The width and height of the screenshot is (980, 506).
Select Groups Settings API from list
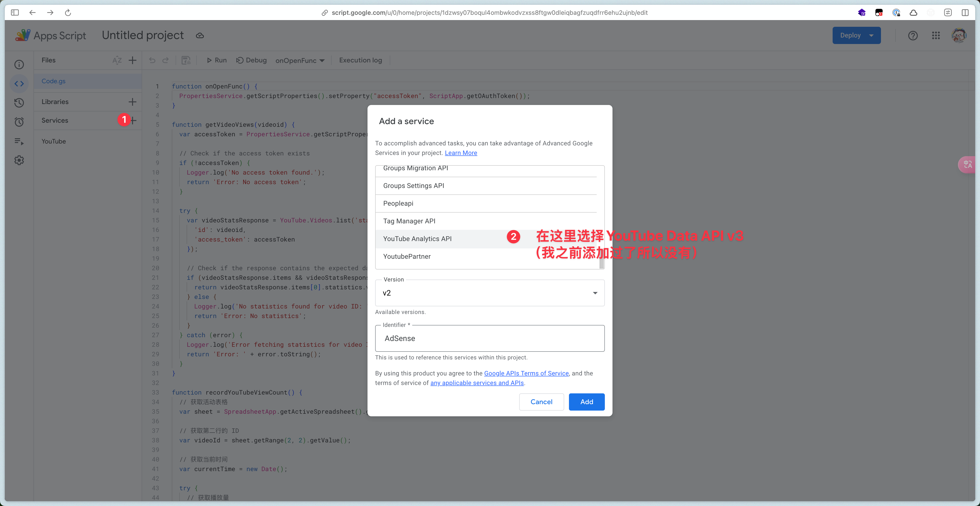(486, 186)
